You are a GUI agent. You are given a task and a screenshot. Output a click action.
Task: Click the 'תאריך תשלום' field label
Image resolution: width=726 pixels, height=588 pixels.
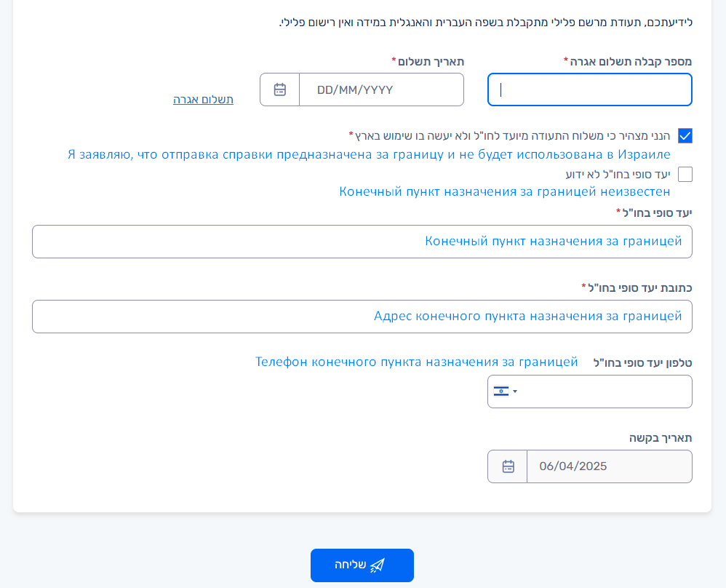click(431, 61)
